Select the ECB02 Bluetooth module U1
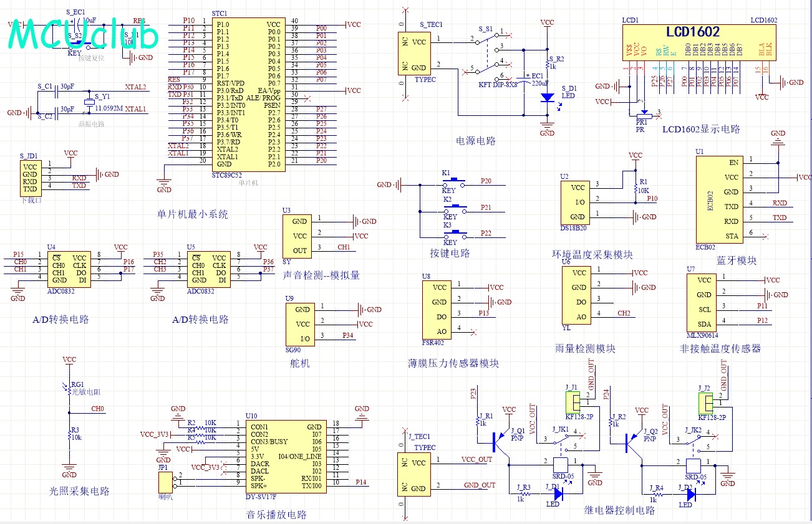Image resolution: width=812 pixels, height=524 pixels. click(x=719, y=199)
